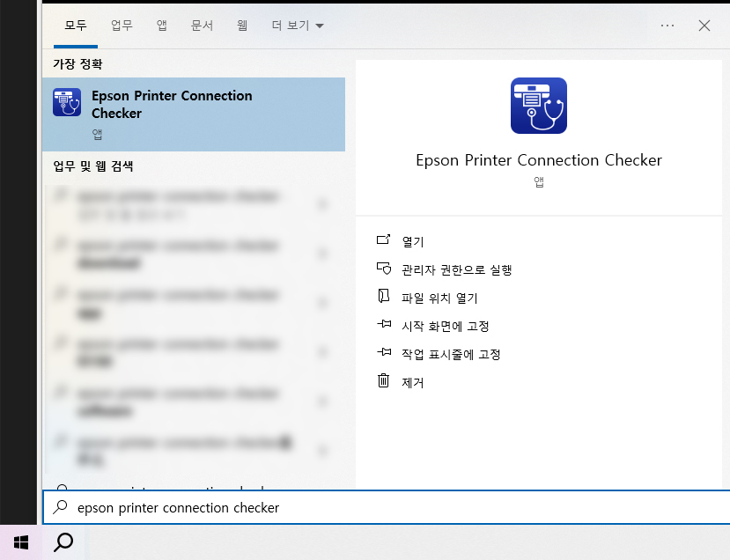
Task: Select the 웹 search filter tab
Action: point(241,26)
